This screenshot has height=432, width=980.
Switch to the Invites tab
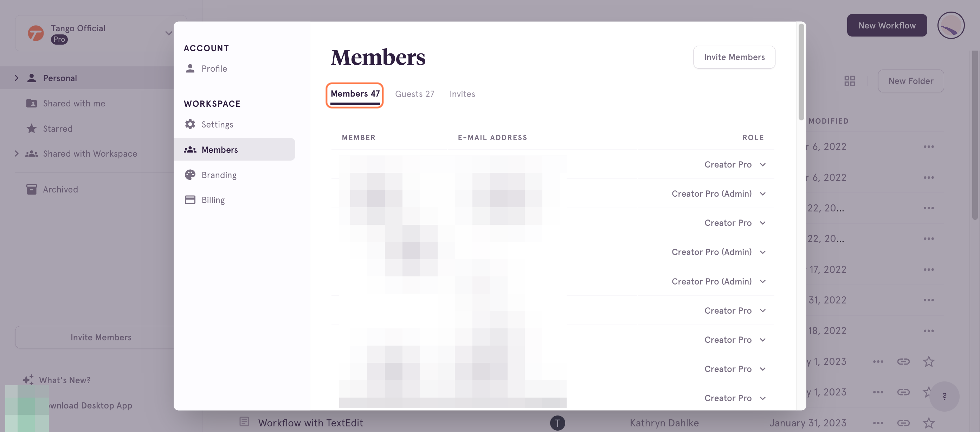click(462, 94)
